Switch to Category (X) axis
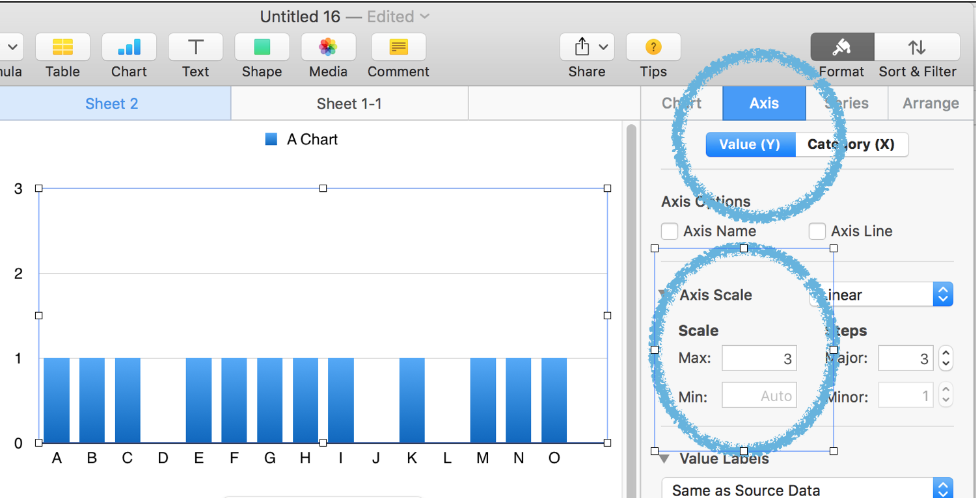This screenshot has height=498, width=980. pos(851,144)
